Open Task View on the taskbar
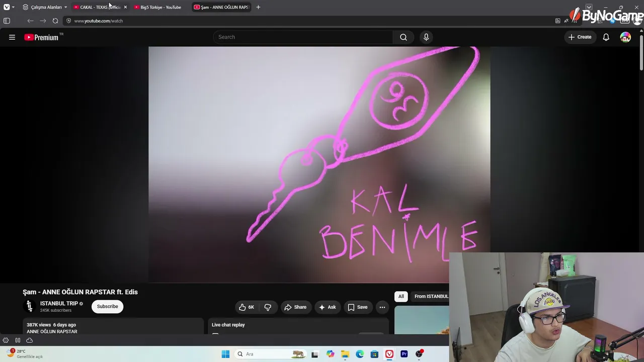Screen dimensions: 644x362 click(315, 354)
